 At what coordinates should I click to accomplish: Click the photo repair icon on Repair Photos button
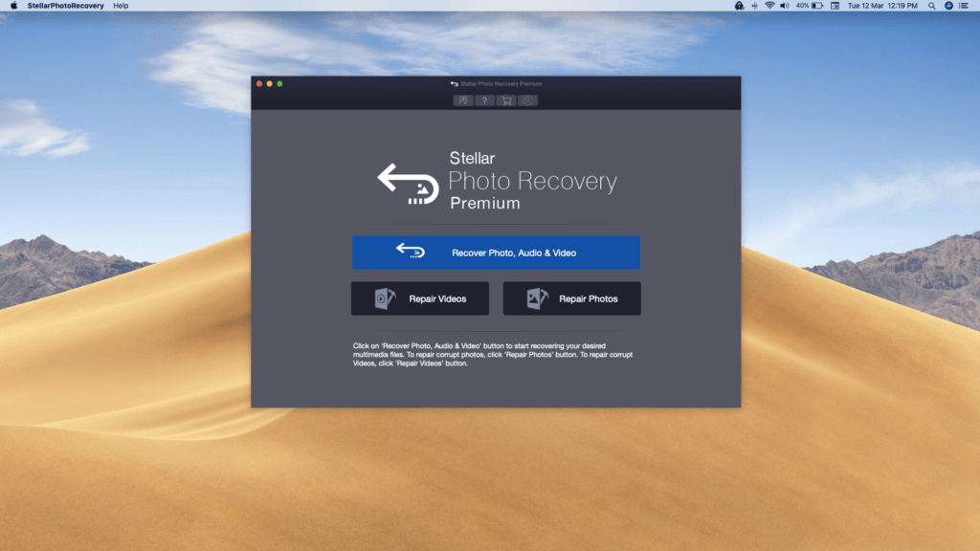point(537,298)
